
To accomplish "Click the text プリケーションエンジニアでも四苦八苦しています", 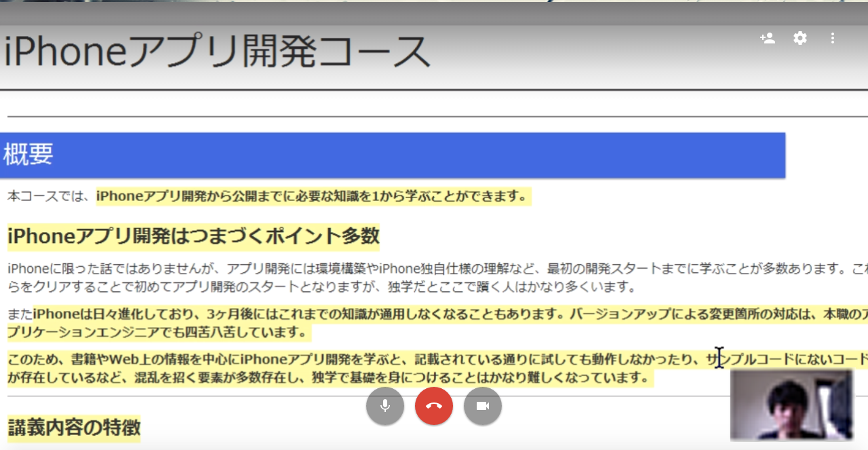I will click(156, 333).
